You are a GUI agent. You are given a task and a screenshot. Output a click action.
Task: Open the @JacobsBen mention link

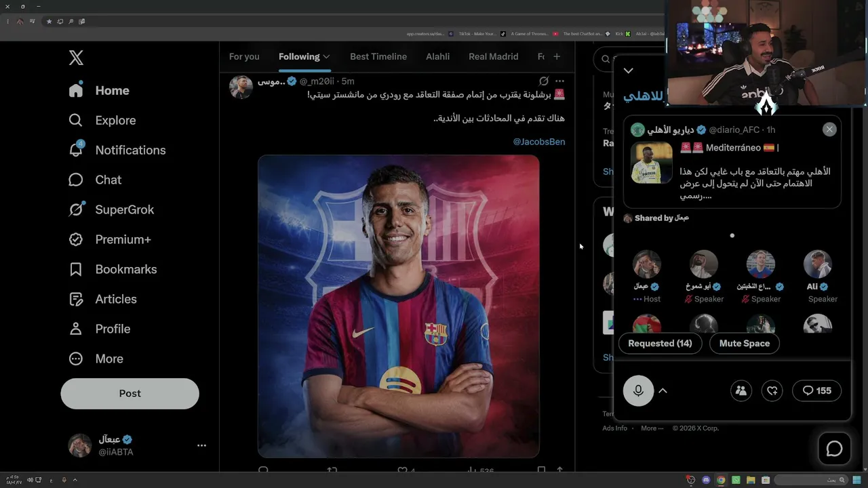pos(539,142)
